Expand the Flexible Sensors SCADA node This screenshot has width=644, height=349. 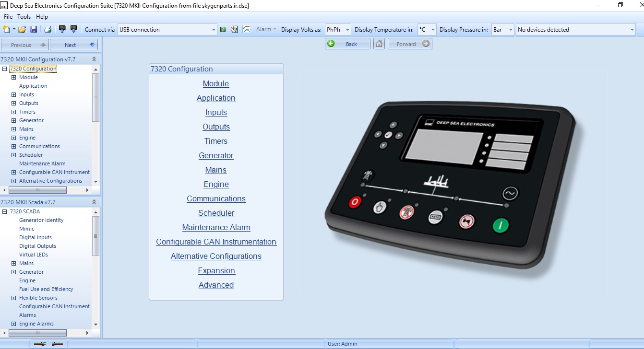pos(14,298)
